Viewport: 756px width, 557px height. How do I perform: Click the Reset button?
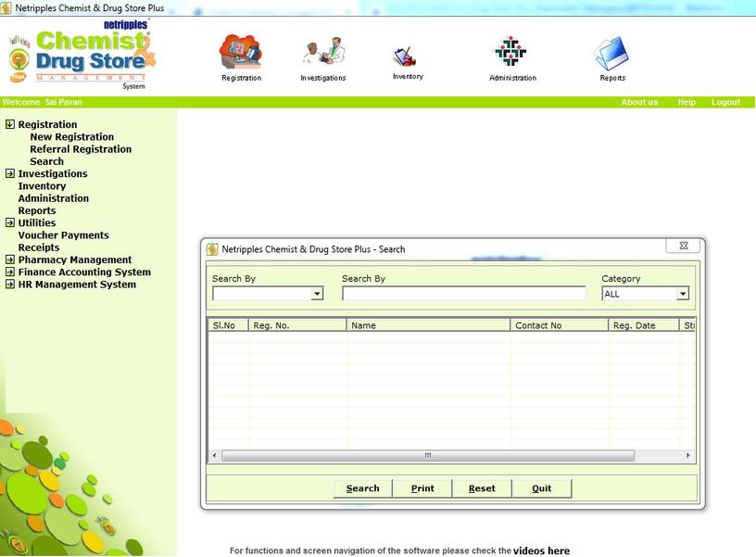coord(482,488)
